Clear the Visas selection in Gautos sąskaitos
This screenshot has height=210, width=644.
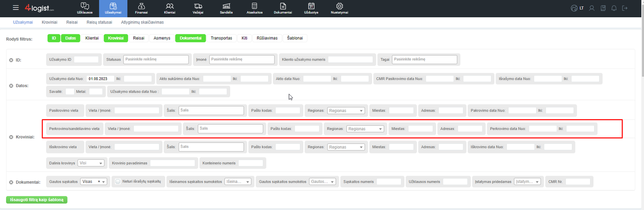pyautogui.click(x=99, y=182)
